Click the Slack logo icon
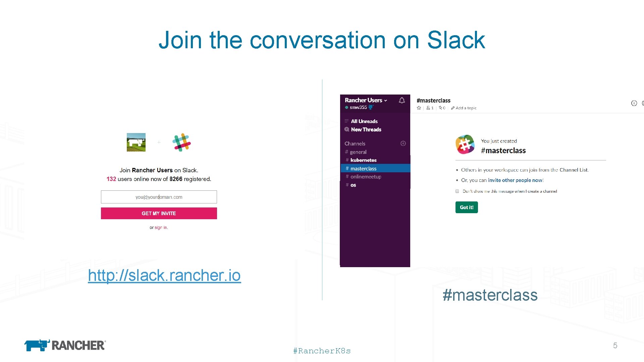Screen dimensions: 644x362 pos(180,143)
